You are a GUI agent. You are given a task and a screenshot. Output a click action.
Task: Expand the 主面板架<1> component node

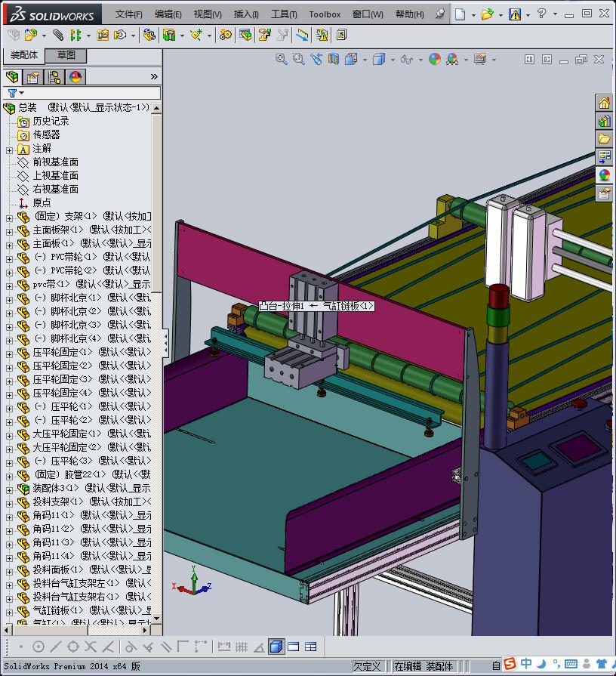click(10, 232)
